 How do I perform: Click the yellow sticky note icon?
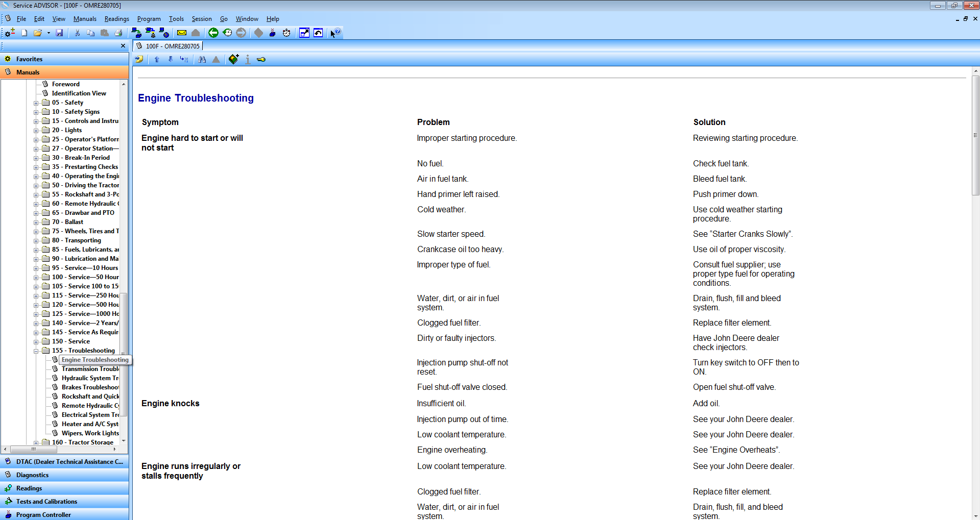(x=139, y=59)
